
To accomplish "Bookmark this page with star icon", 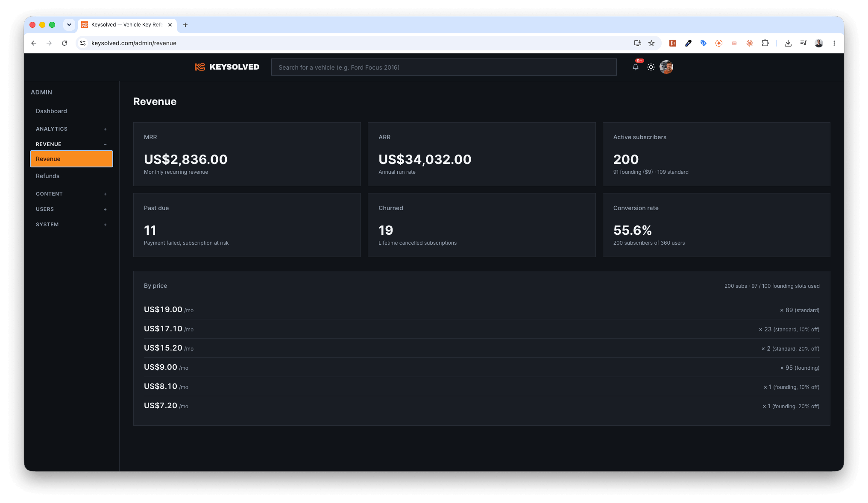I will 651,43.
